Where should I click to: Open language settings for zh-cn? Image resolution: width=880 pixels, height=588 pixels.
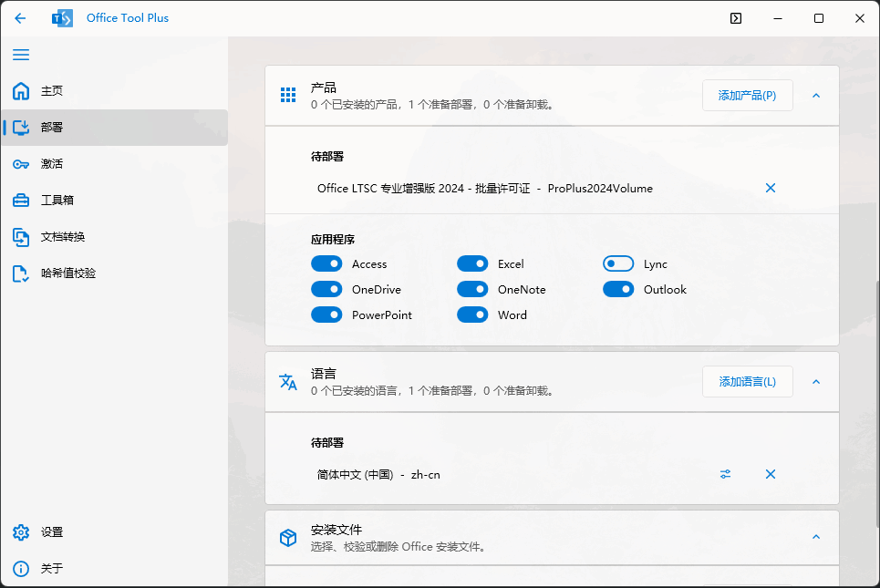pyautogui.click(x=725, y=474)
